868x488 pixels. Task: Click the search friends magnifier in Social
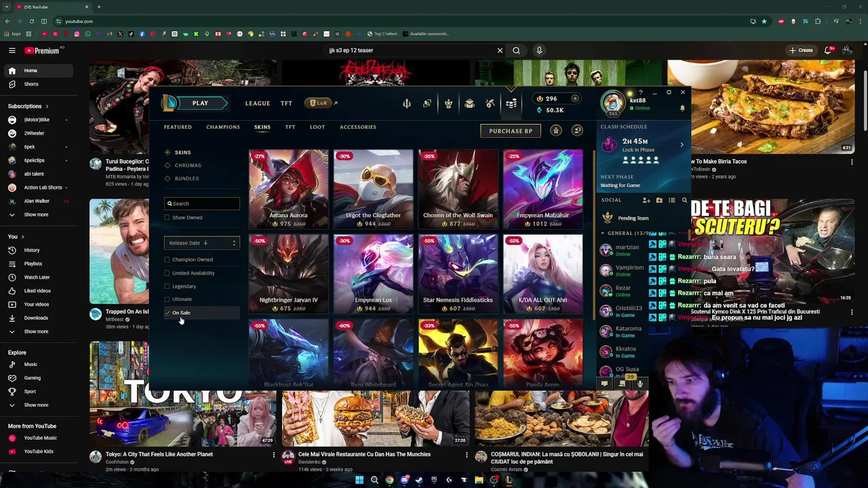click(684, 201)
